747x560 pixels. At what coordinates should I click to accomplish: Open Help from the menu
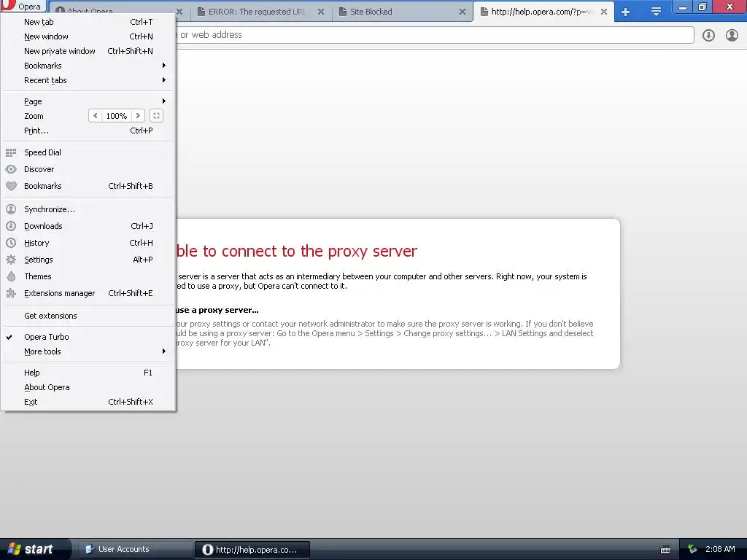[88, 373]
